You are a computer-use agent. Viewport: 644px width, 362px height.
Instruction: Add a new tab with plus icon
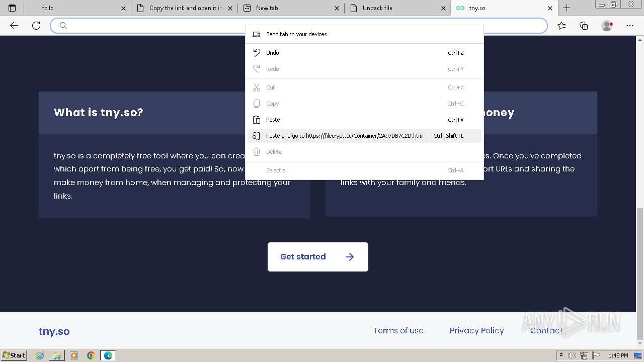pos(567,8)
